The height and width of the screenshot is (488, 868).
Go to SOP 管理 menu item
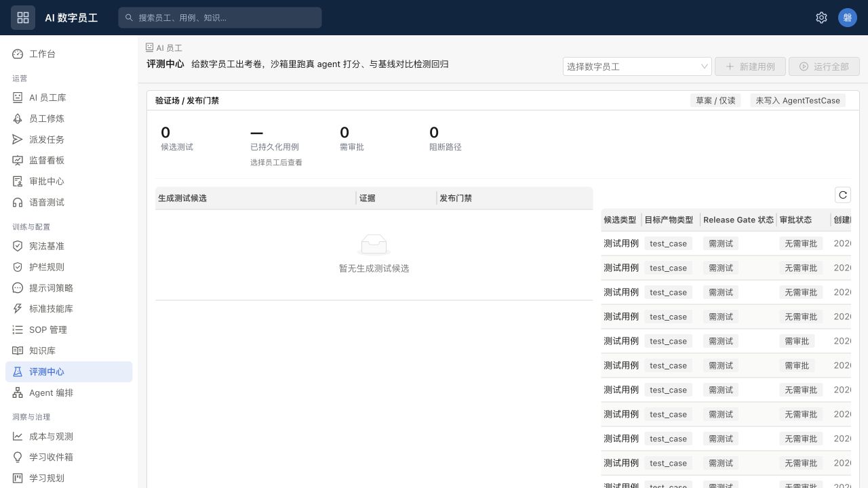point(69,330)
